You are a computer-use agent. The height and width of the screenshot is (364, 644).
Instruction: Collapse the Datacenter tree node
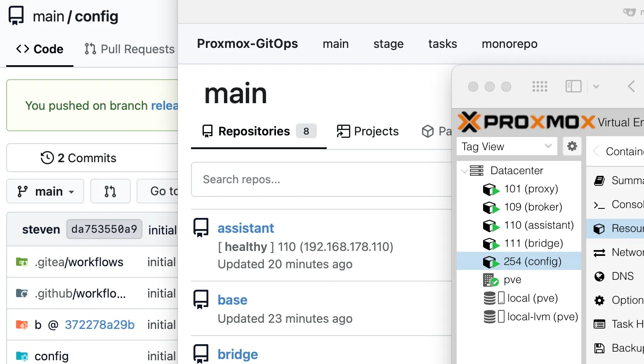coord(464,170)
